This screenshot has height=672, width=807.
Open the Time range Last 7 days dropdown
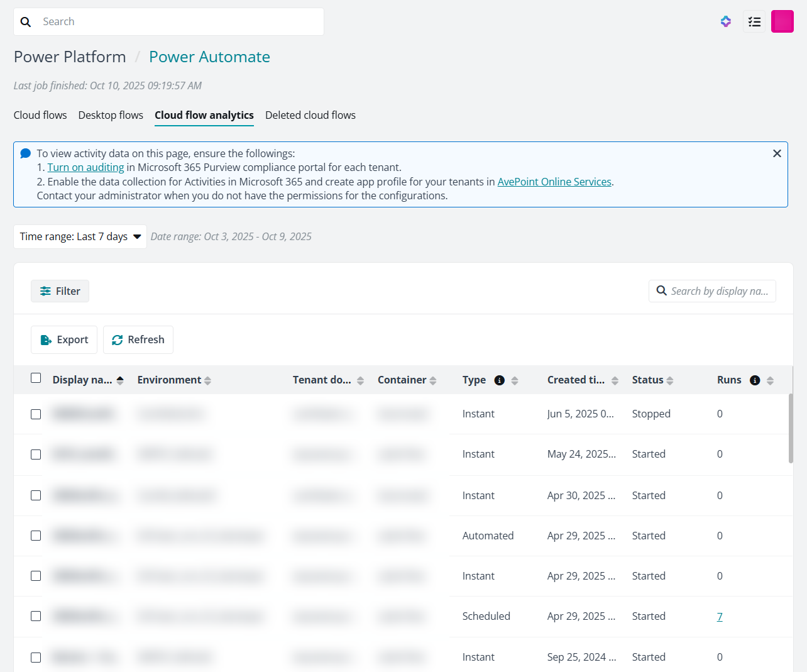coord(80,236)
